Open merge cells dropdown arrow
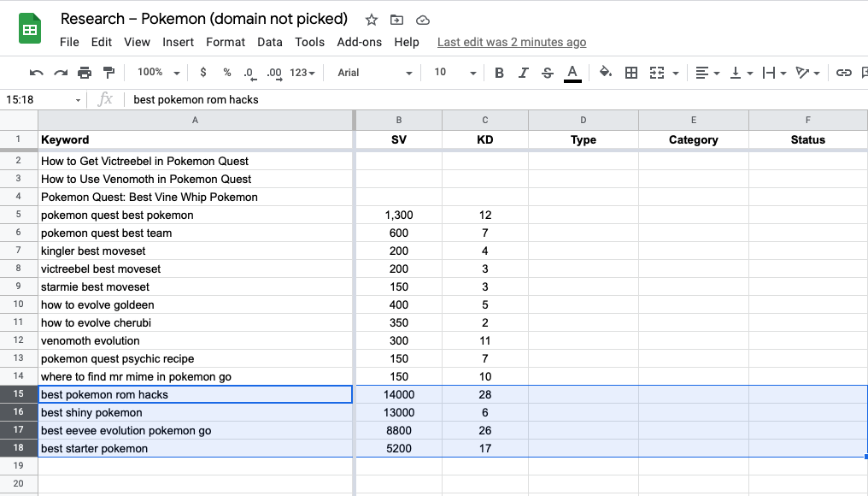868x496 pixels. click(676, 74)
